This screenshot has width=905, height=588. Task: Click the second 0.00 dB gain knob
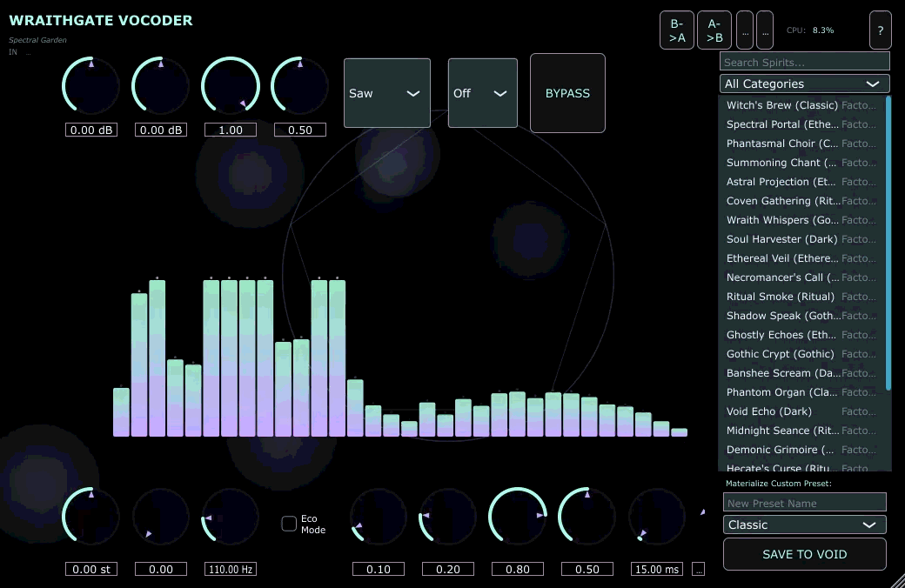tap(160, 85)
